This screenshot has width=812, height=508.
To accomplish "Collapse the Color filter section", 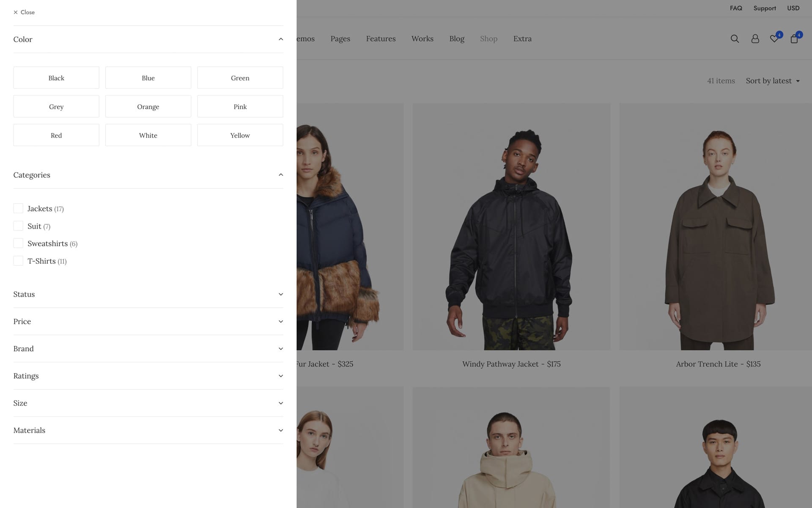I will click(x=280, y=39).
